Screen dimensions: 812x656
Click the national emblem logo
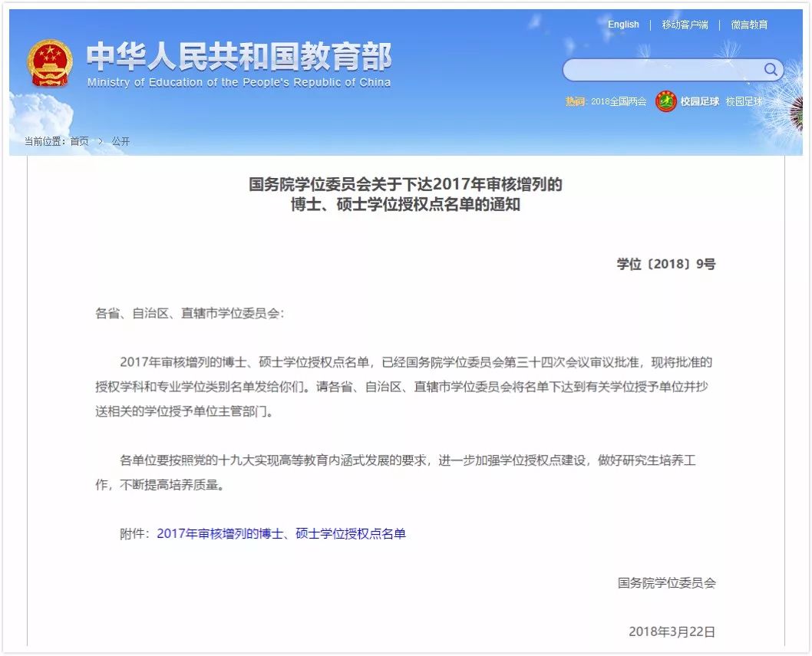click(51, 63)
